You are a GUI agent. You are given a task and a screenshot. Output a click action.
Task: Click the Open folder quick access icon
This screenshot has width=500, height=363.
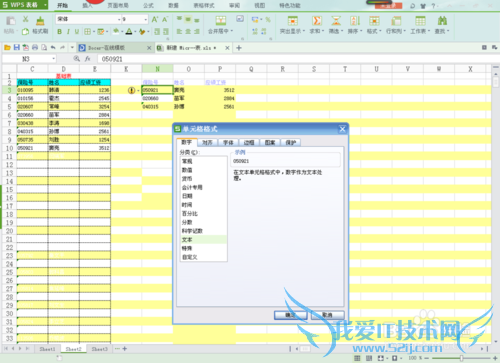point(7,48)
